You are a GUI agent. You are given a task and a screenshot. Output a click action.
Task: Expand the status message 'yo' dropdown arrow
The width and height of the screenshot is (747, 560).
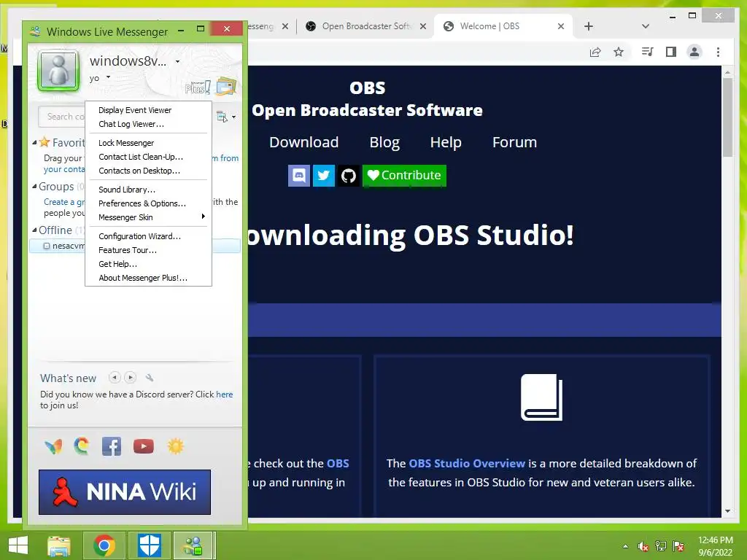[108, 77]
